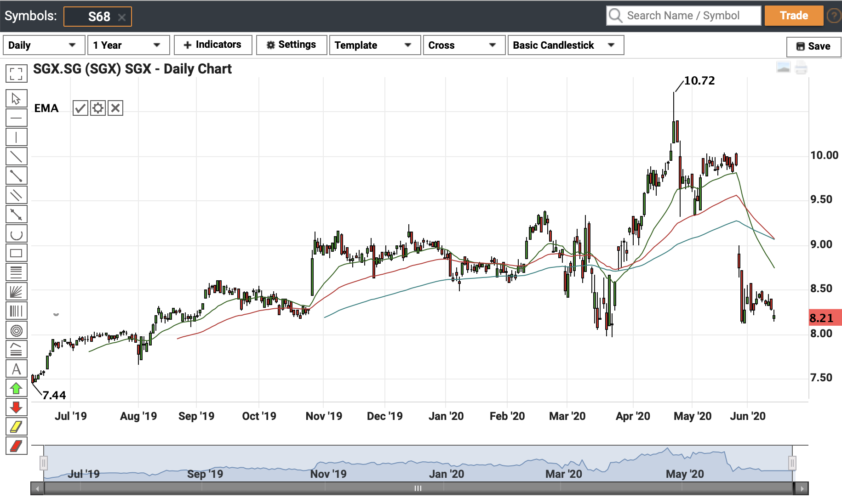Toggle fullscreen chart view icon
Screen dimensions: 842x504
click(x=16, y=74)
